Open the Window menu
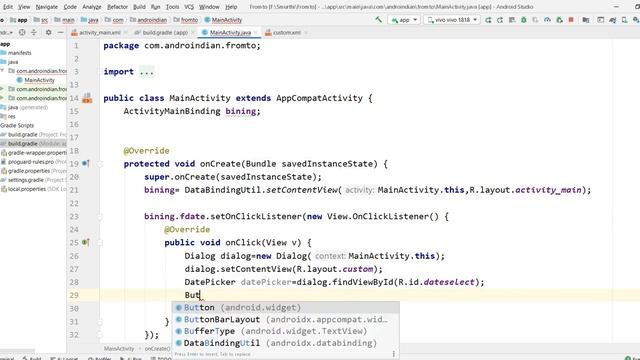 pos(209,7)
